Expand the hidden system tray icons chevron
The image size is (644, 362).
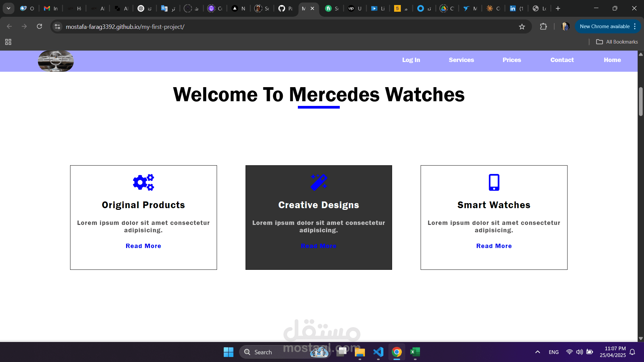(x=537, y=352)
